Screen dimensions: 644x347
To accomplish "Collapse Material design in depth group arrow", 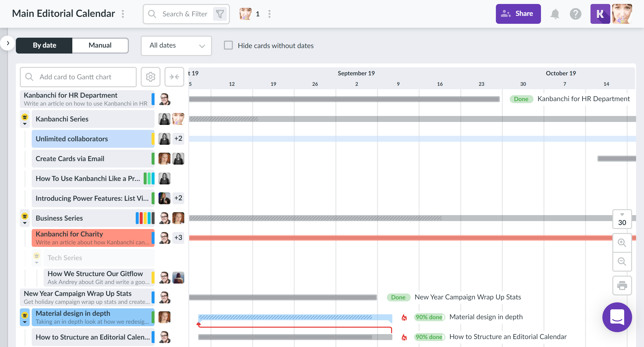I will point(25,322).
